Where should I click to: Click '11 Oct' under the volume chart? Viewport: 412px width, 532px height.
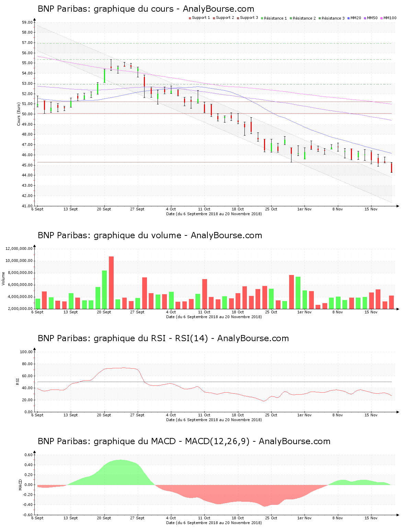click(204, 312)
